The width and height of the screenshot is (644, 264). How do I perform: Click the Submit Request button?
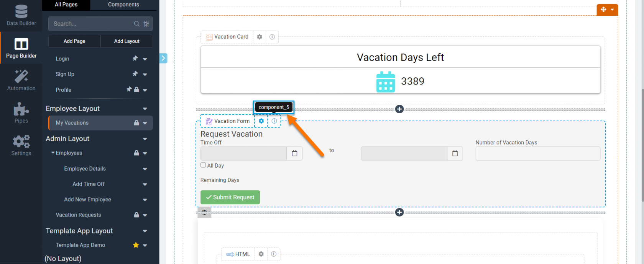pyautogui.click(x=230, y=197)
